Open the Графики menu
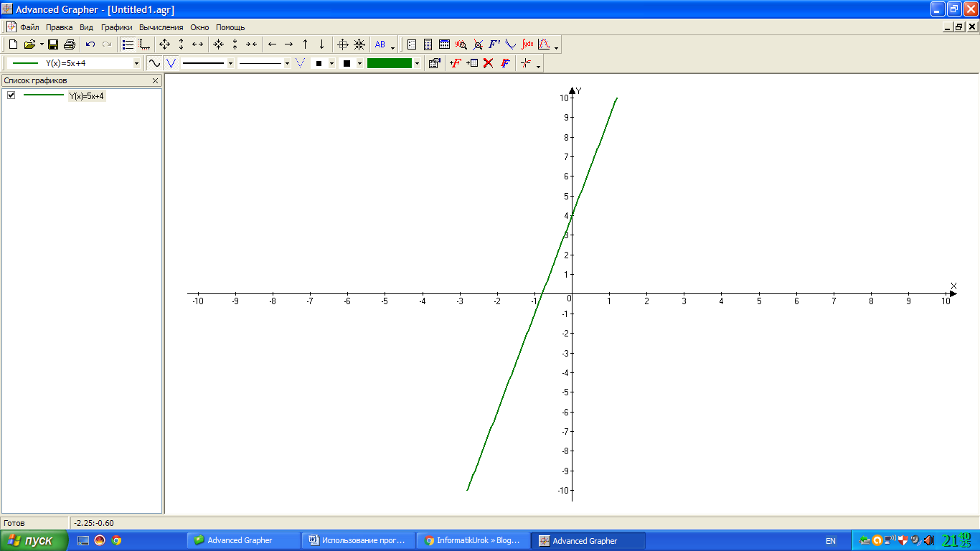The height and width of the screenshot is (551, 980). 117,27
